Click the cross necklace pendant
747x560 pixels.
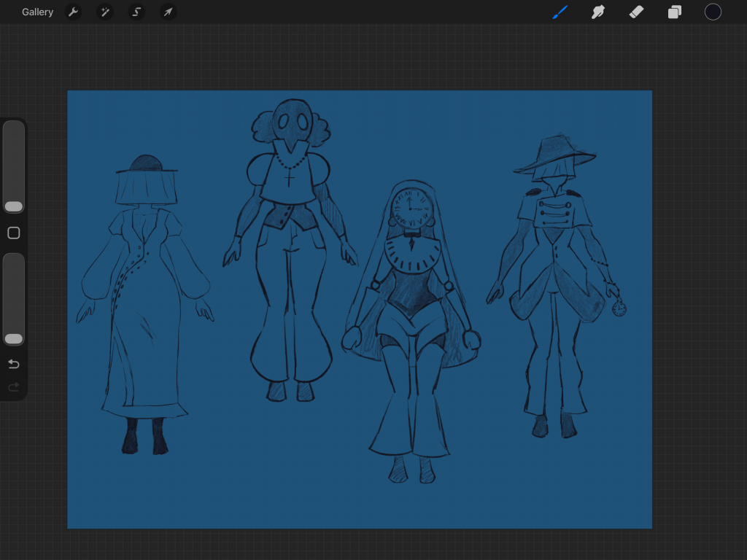click(290, 178)
